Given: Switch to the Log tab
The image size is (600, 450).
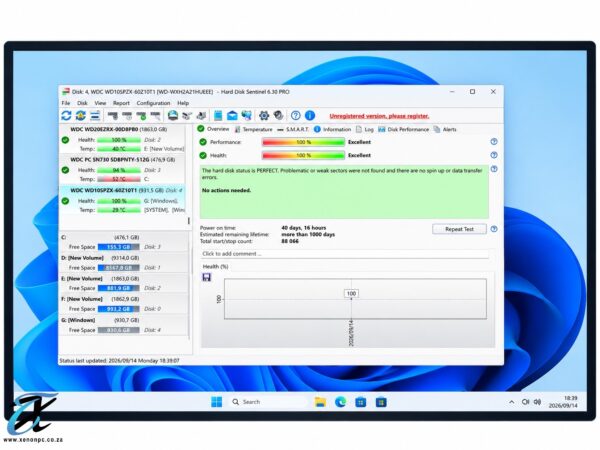Looking at the screenshot, I should [365, 129].
